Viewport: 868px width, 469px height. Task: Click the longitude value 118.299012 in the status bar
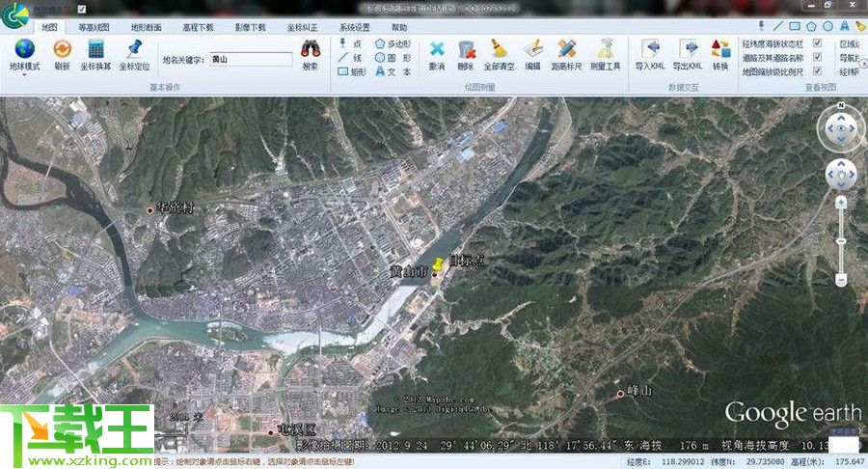[683, 461]
